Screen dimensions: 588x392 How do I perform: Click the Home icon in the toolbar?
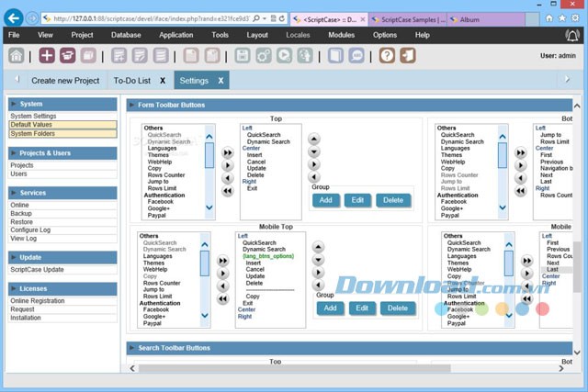pyautogui.click(x=17, y=56)
